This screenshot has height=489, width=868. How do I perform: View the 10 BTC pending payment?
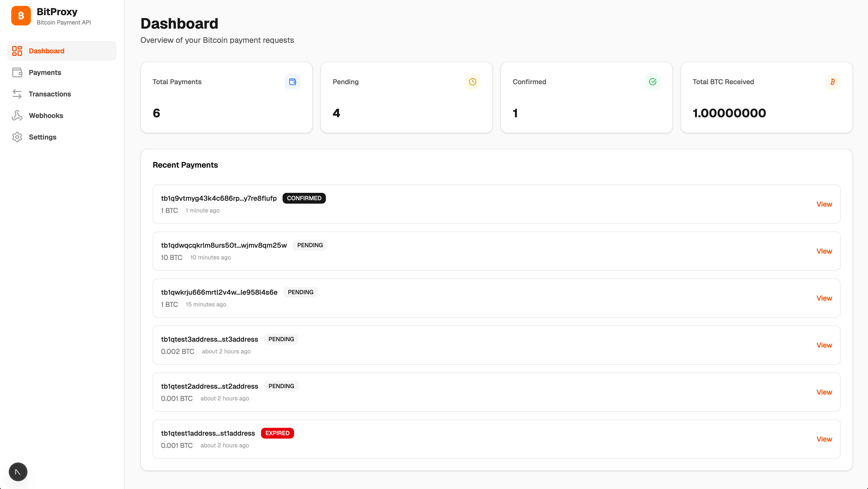pyautogui.click(x=824, y=251)
